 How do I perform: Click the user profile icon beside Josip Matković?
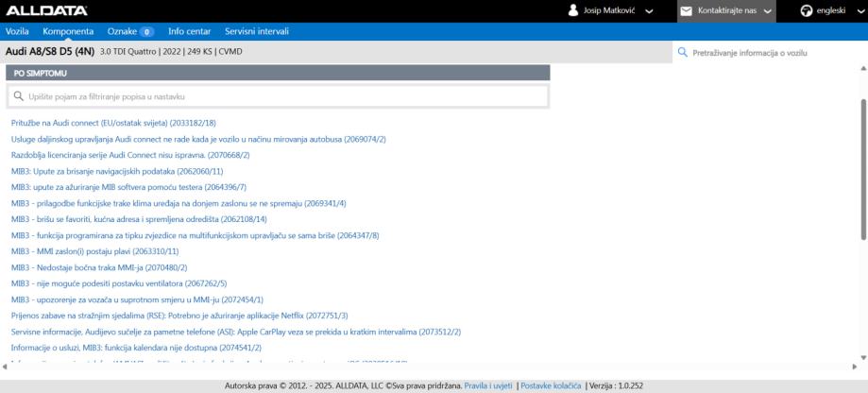(x=573, y=10)
